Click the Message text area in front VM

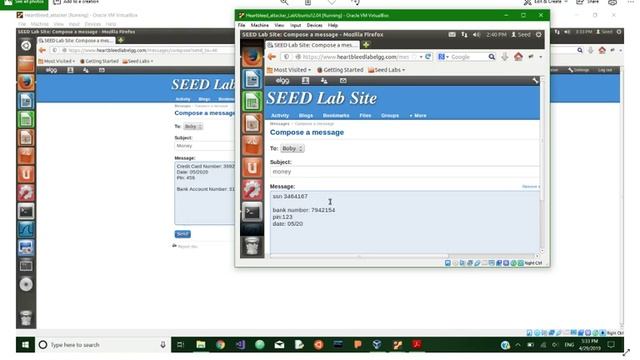(404, 222)
